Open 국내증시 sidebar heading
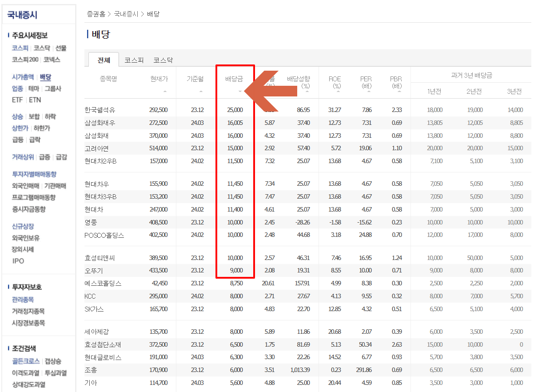 tap(22, 15)
